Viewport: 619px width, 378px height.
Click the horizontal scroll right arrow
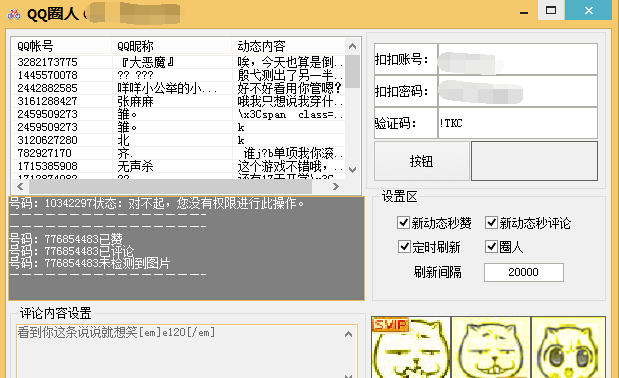(336, 186)
